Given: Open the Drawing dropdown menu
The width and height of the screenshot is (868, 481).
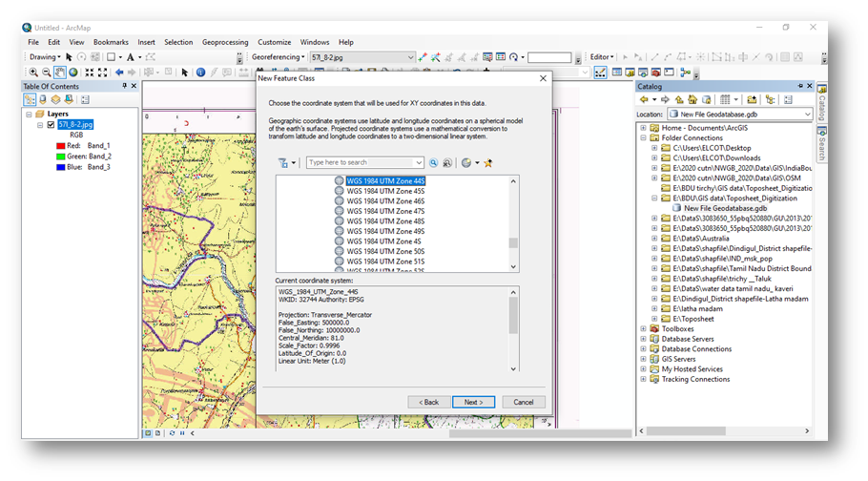Looking at the screenshot, I should [45, 57].
